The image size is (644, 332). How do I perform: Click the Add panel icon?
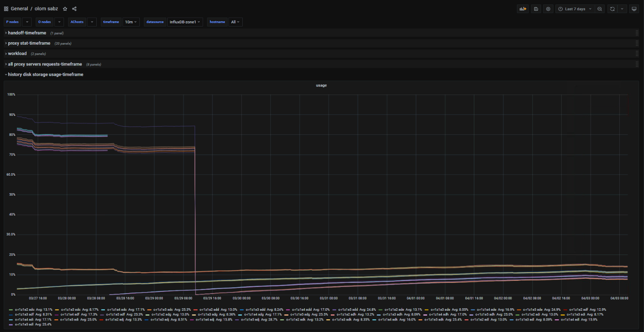pyautogui.click(x=523, y=9)
